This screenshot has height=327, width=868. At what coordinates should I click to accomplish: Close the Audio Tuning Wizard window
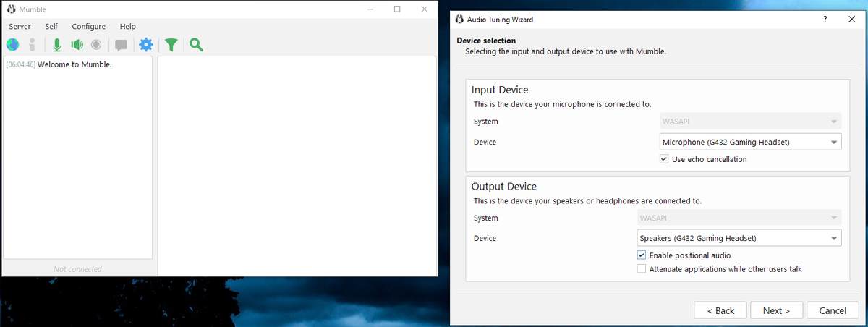click(852, 20)
